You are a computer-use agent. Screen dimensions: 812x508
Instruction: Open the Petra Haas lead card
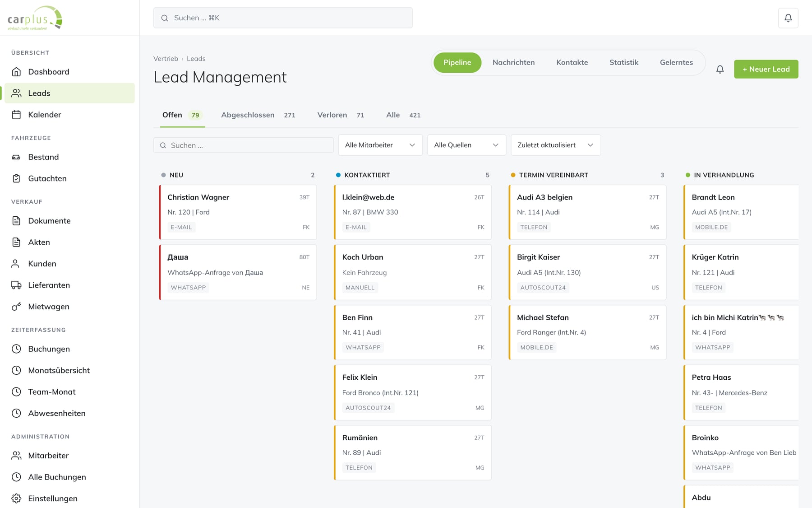click(x=741, y=392)
